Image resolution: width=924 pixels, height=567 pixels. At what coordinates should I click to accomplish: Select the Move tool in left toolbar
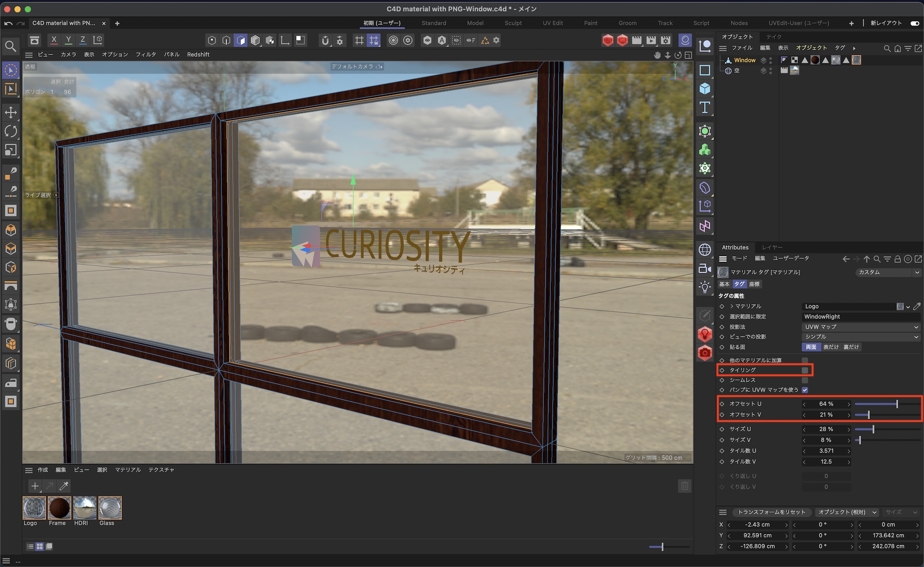click(x=11, y=112)
